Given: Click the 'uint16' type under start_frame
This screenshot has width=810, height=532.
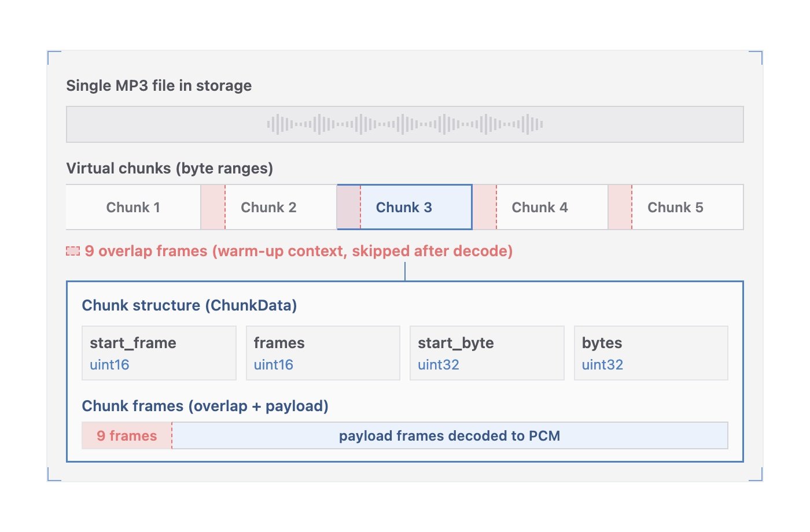Looking at the screenshot, I should point(109,365).
